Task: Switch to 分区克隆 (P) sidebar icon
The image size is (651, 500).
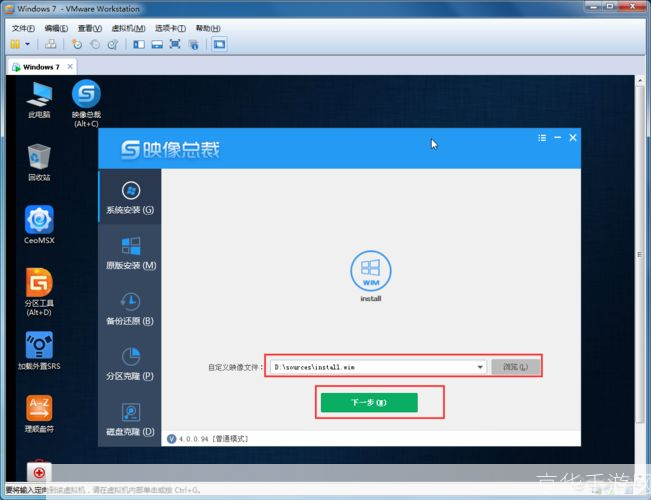Action: click(x=129, y=363)
